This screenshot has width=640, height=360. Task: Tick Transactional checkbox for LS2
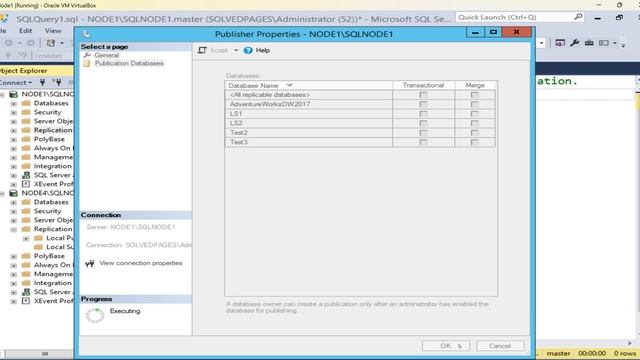click(423, 123)
